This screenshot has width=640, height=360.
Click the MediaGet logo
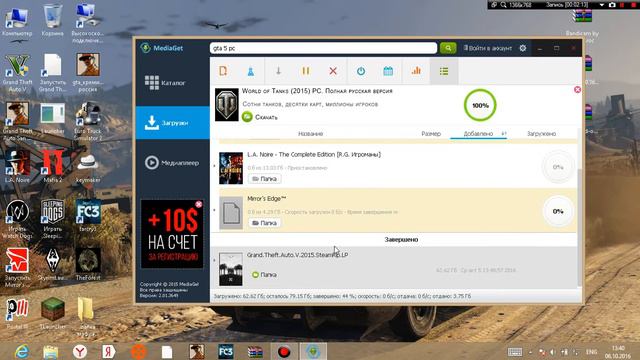click(162, 48)
